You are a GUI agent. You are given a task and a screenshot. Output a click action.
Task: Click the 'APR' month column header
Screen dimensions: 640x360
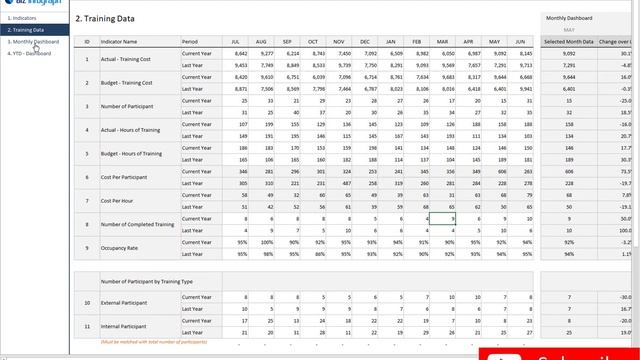(469, 42)
